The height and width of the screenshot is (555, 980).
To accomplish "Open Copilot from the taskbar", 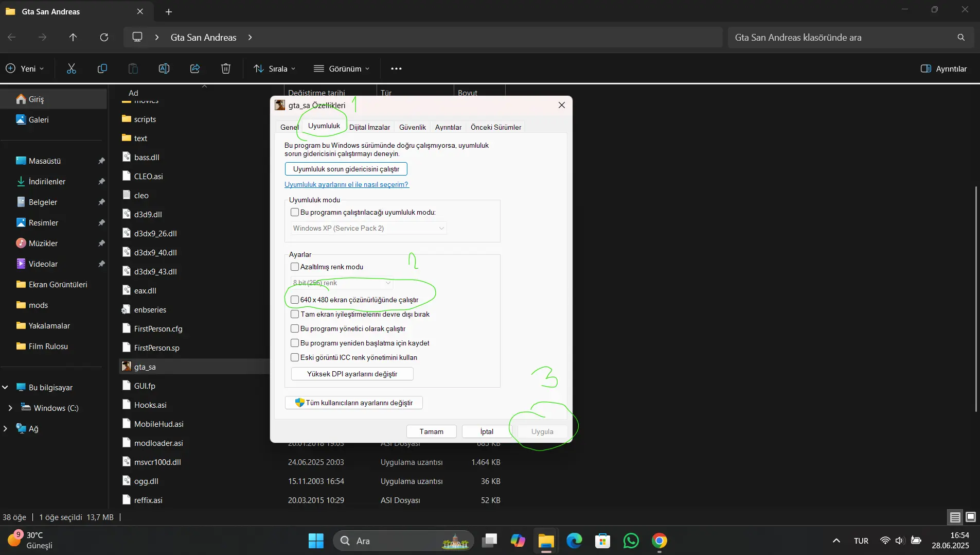I will point(518,541).
